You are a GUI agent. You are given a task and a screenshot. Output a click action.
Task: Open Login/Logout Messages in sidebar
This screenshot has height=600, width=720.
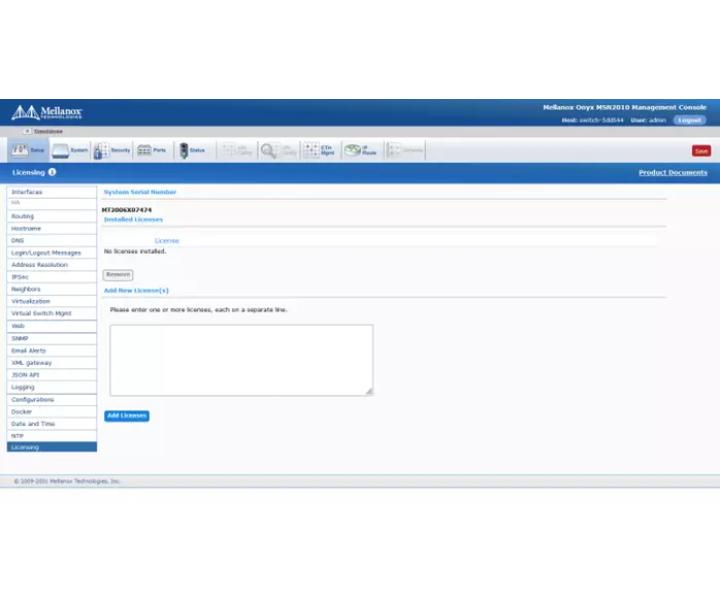52,253
